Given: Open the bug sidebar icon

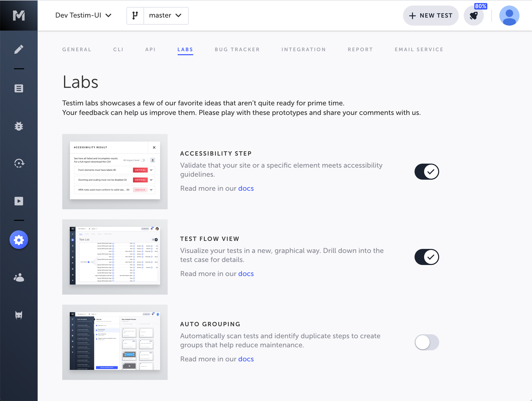Looking at the screenshot, I should click(x=19, y=126).
